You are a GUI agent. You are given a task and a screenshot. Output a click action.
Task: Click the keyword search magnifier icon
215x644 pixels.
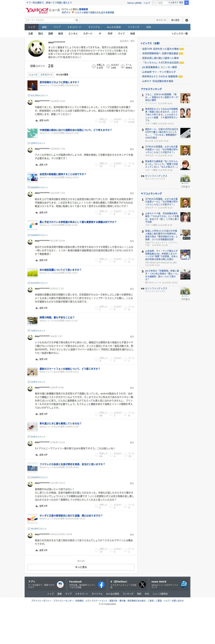click(77, 20)
